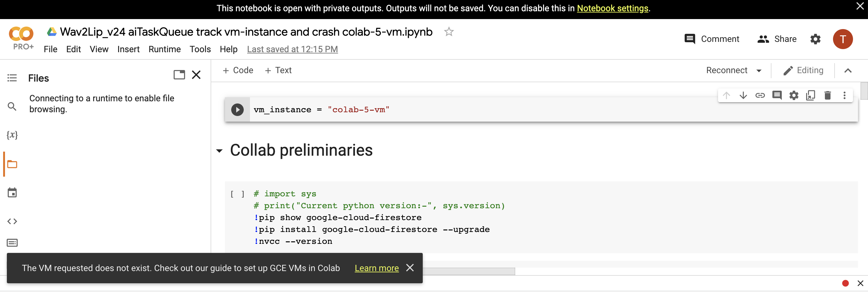Open the scheduled notebooks panel
Image resolution: width=868 pixels, height=292 pixels.
click(12, 192)
